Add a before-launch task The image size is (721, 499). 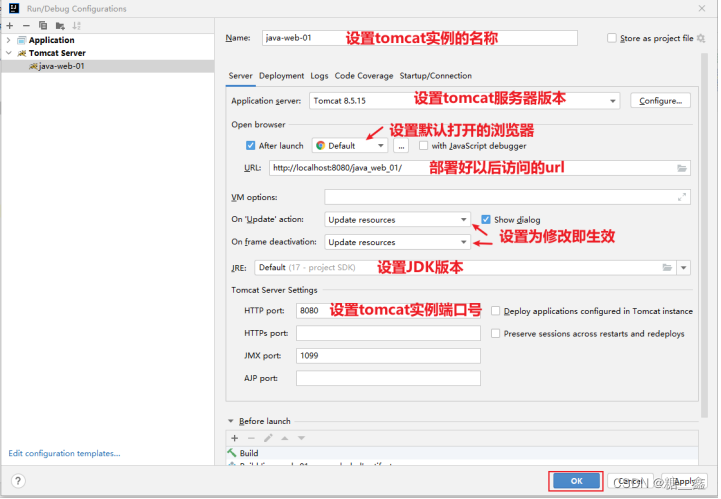coord(235,438)
